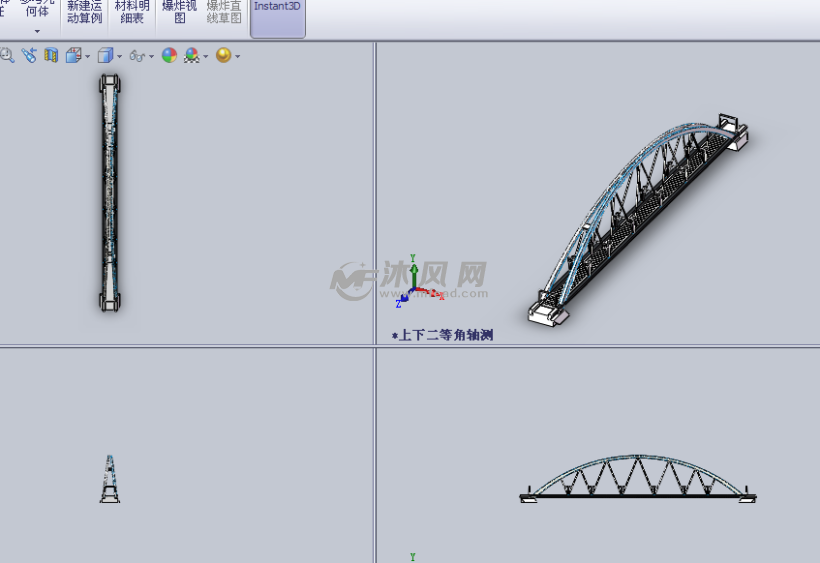The width and height of the screenshot is (820, 563).
Task: Click the Display Style cube icon
Action: click(x=106, y=55)
